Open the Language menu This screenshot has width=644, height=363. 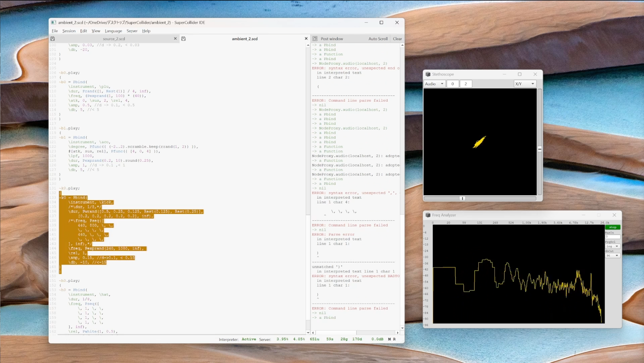coord(113,31)
